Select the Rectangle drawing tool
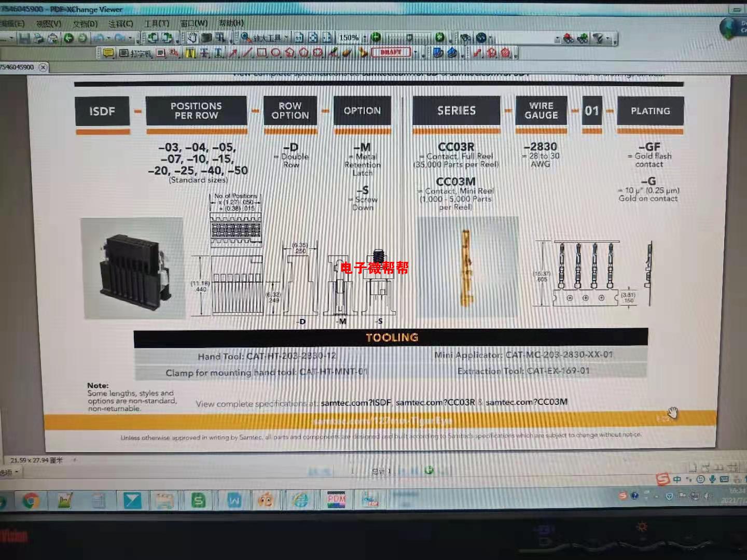This screenshot has height=560, width=747. 262,53
